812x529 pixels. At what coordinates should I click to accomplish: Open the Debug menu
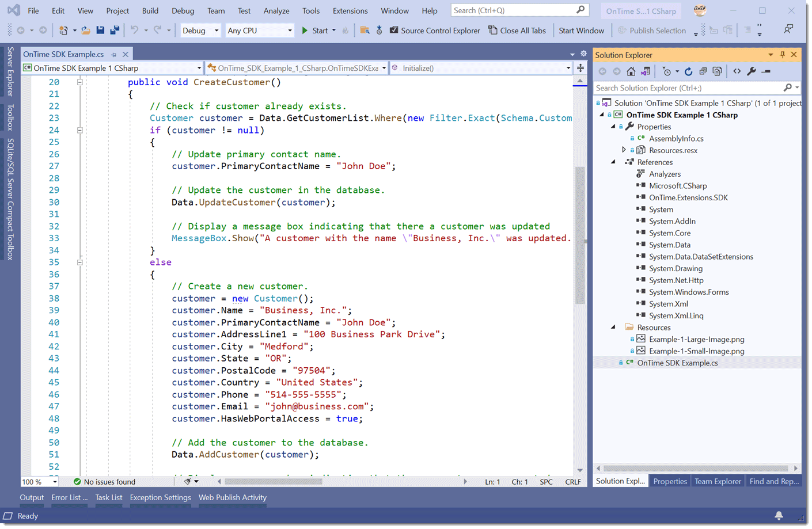pyautogui.click(x=183, y=10)
